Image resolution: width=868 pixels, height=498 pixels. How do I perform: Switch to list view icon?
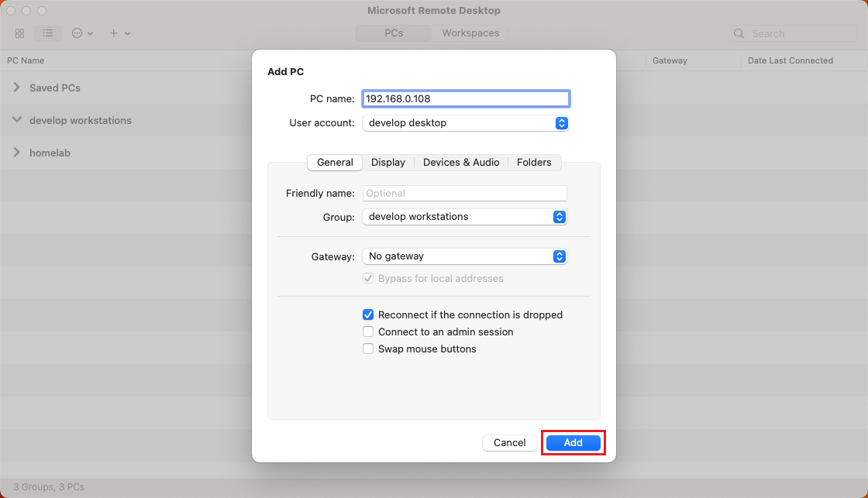click(48, 33)
